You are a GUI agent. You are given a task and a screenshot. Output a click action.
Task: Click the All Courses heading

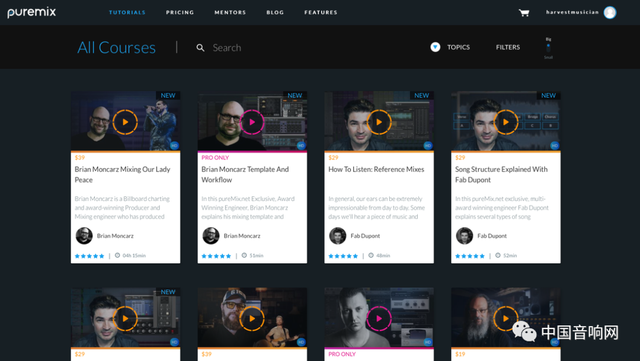pyautogui.click(x=116, y=48)
